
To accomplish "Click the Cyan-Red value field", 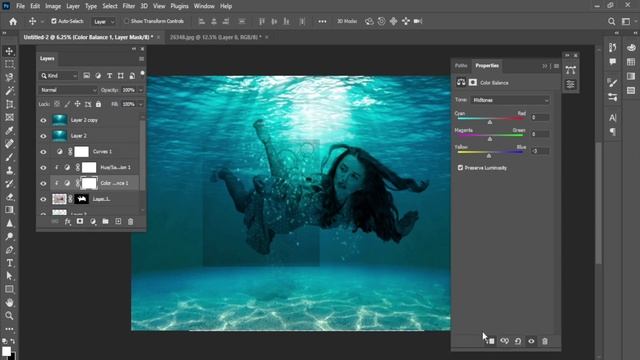I will pos(540,118).
